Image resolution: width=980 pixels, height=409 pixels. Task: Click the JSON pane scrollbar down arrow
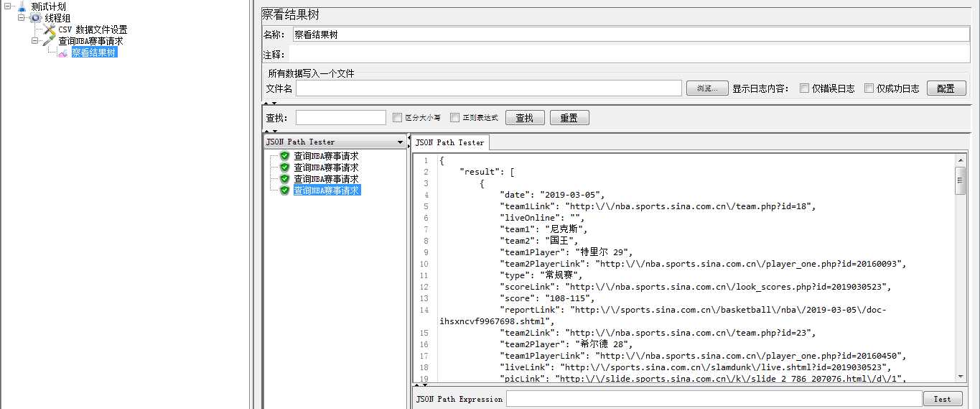point(960,376)
